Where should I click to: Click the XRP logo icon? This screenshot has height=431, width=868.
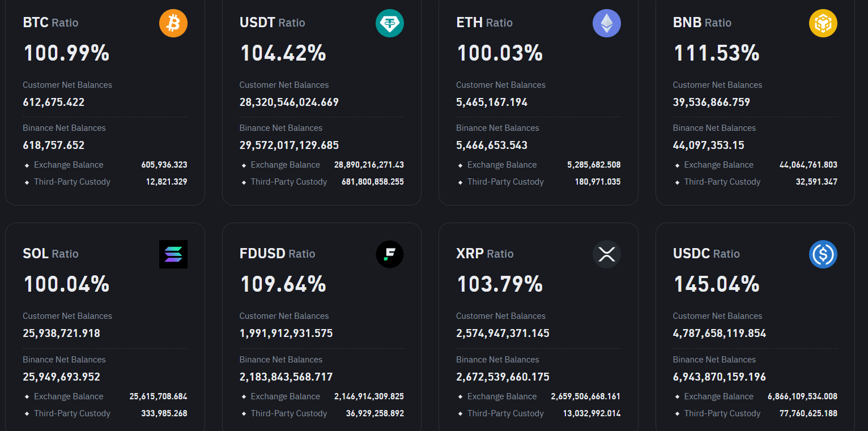(606, 254)
